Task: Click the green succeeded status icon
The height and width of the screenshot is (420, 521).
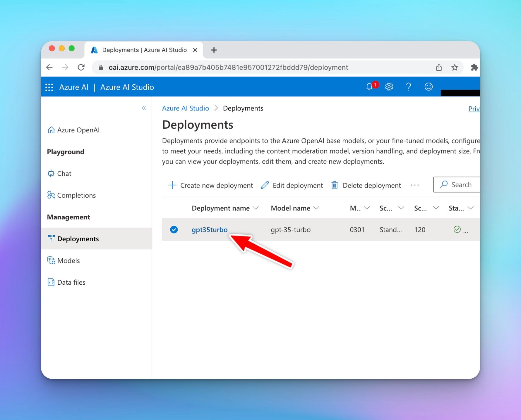Action: [x=457, y=229]
